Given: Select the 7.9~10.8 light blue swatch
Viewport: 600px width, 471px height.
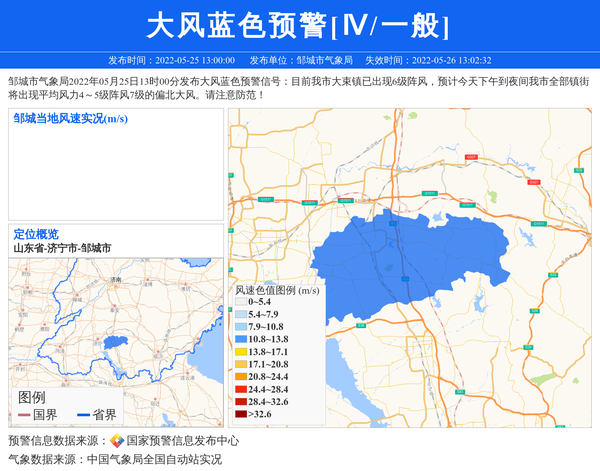Looking at the screenshot, I should click(x=240, y=327).
